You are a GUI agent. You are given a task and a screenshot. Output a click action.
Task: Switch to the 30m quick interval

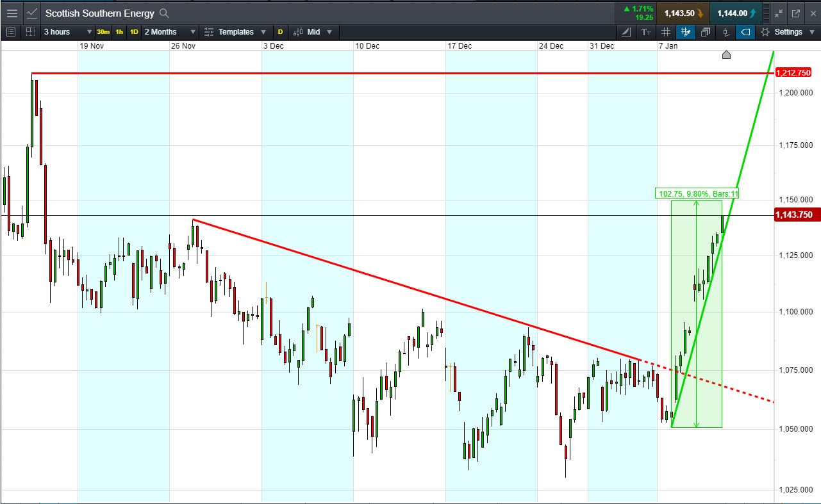[x=103, y=32]
